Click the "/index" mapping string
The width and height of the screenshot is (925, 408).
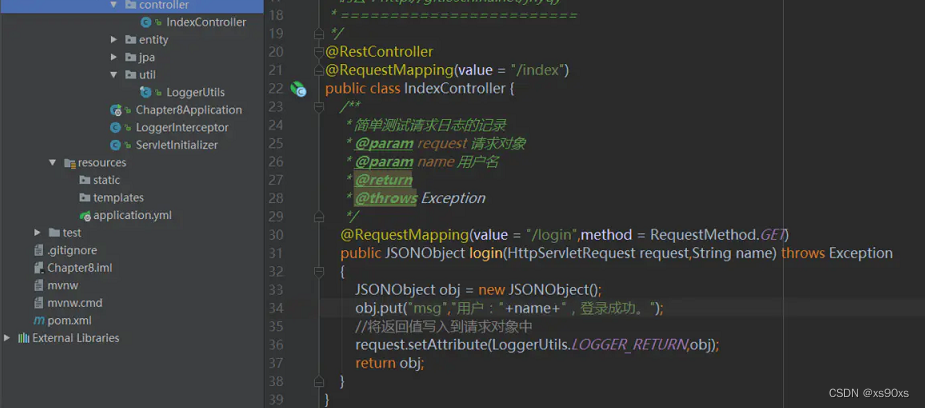tap(537, 70)
